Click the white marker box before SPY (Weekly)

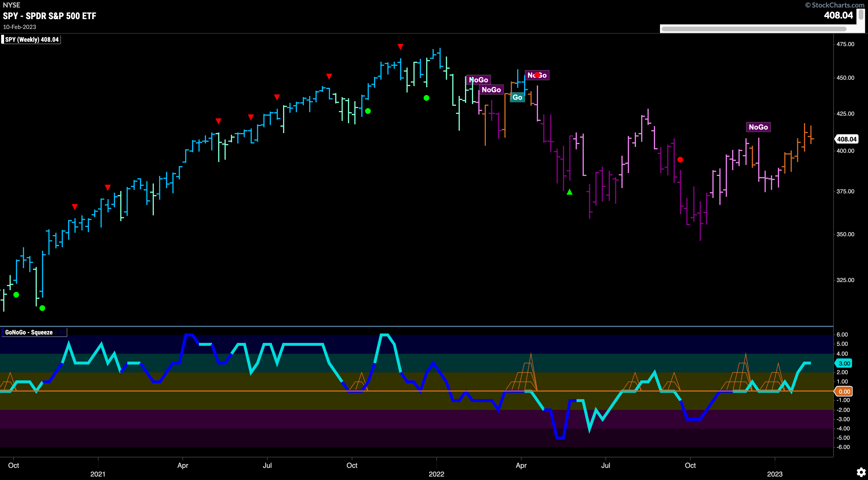(3, 39)
